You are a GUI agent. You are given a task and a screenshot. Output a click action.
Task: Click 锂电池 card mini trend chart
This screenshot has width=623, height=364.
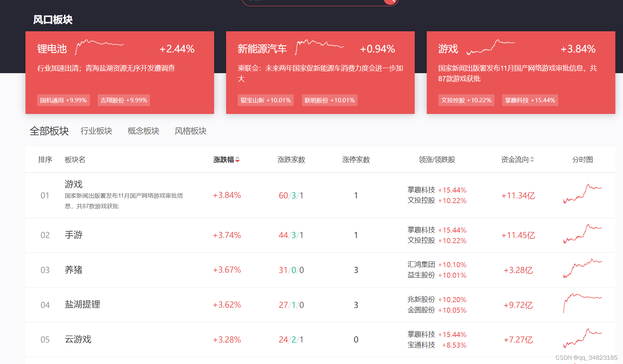99,47
